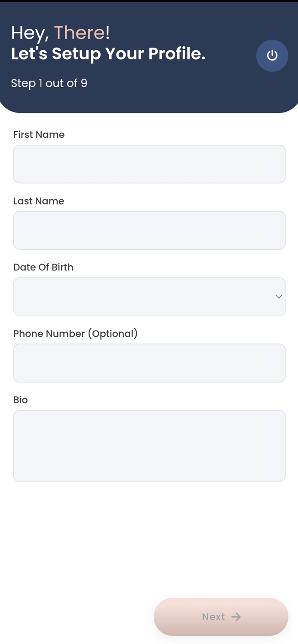Screen dimensions: 298x644
Task: Select the arrow icon on Next button
Action: coord(237,617)
